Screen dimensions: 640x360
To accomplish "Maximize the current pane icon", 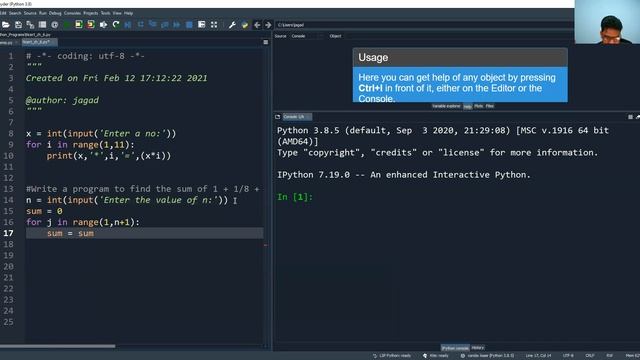I will [x=202, y=25].
